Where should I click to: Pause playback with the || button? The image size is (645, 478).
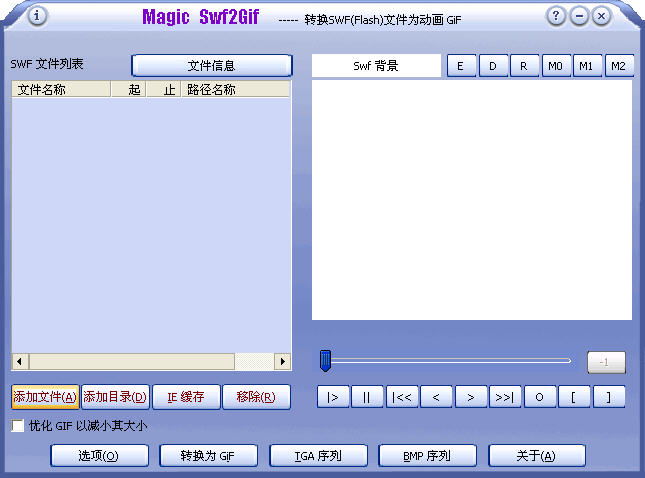pos(367,397)
